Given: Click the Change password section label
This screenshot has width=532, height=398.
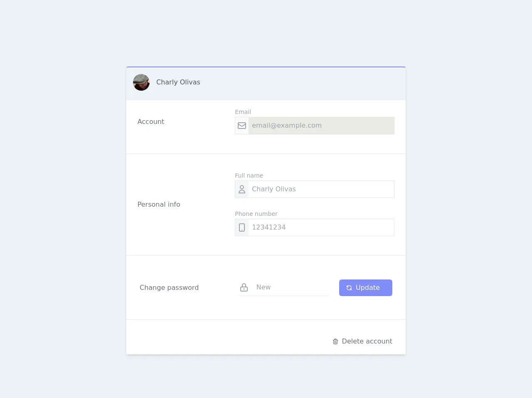Looking at the screenshot, I should 169,288.
